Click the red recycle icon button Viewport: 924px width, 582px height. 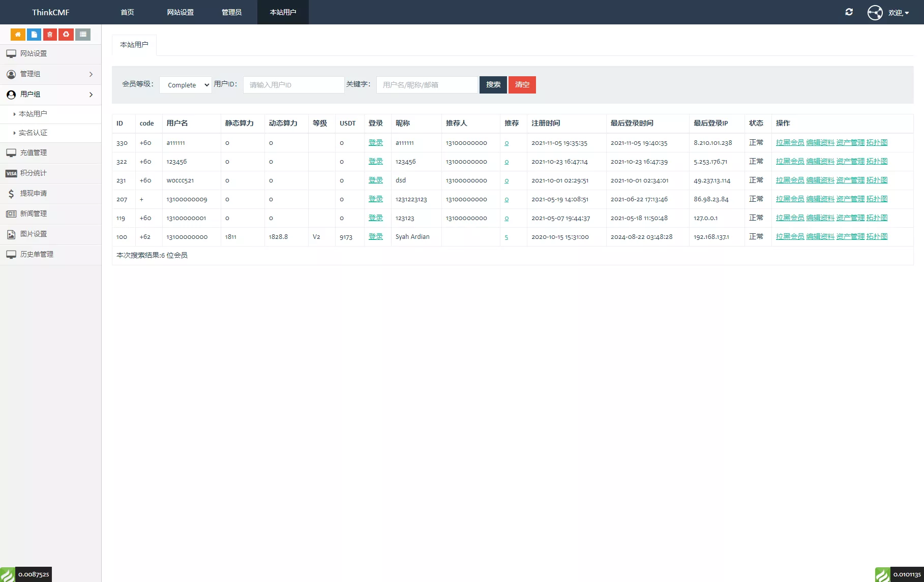(66, 35)
